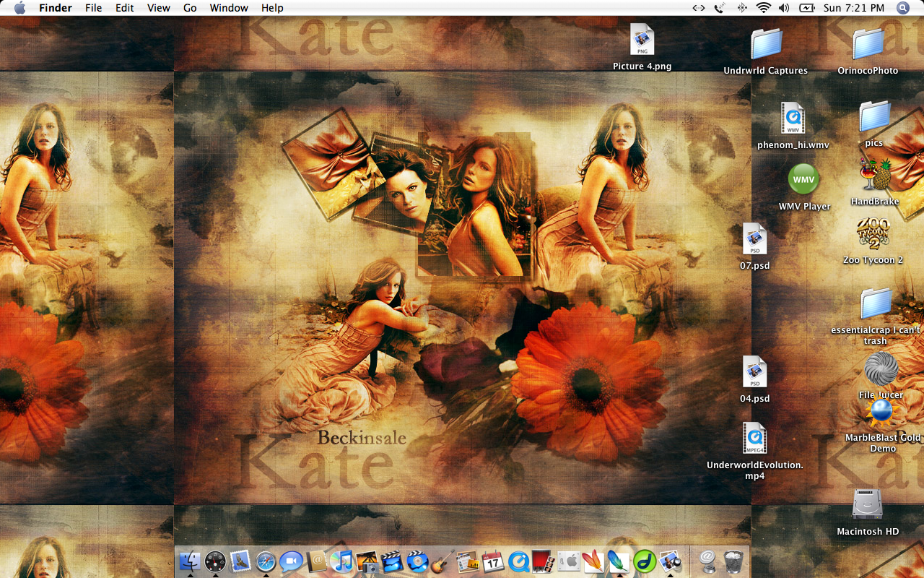The width and height of the screenshot is (924, 578).
Task: Open the Go menu
Action: 190,8
